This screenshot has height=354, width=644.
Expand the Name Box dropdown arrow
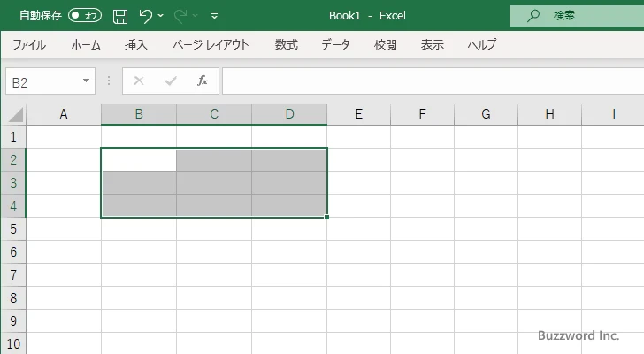click(87, 81)
